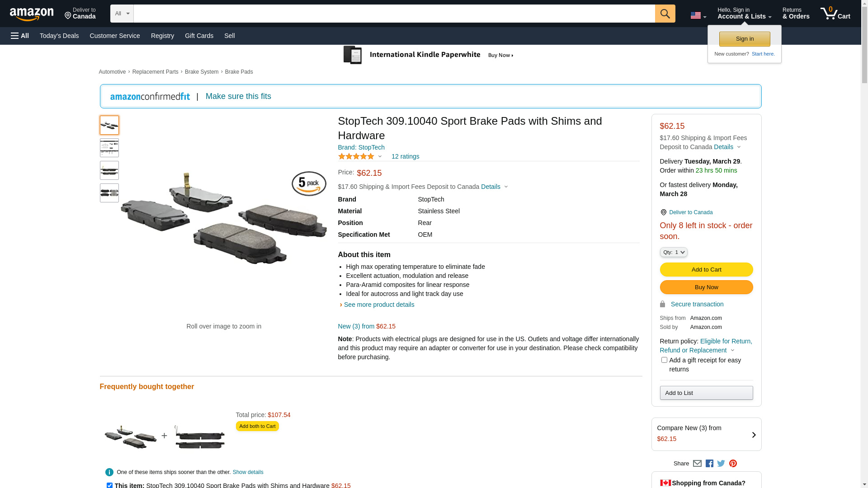Click the search magnifier button
Screen dimensions: 868x488
pyautogui.click(x=665, y=14)
